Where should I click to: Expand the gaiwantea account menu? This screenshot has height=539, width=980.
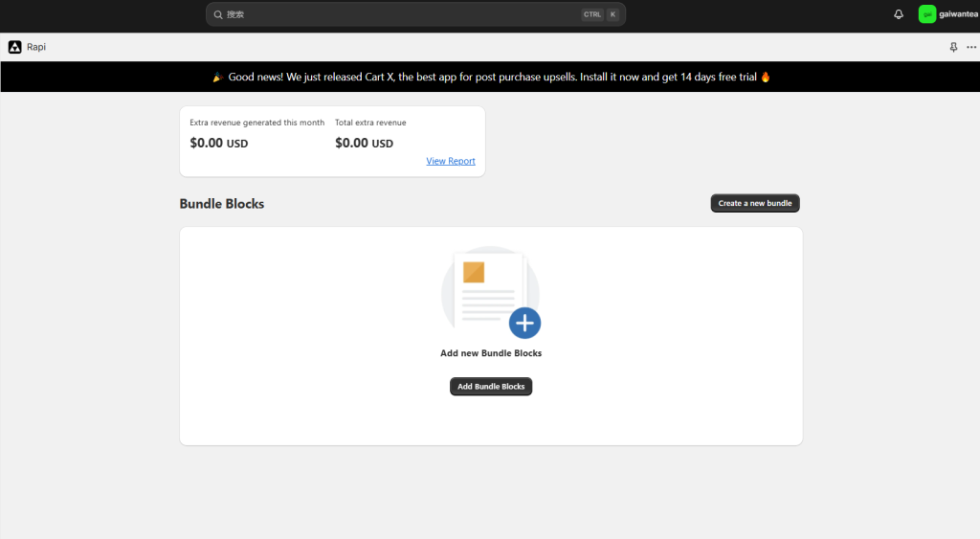pos(958,14)
